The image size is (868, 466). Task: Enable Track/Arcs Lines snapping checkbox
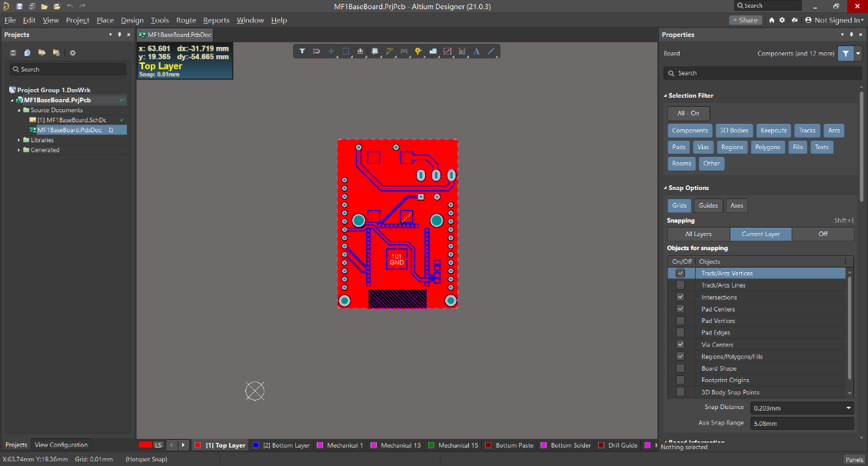[680, 285]
